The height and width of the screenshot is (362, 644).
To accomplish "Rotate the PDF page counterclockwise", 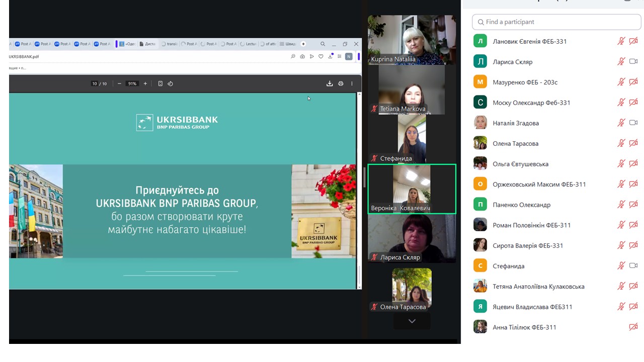I will 170,83.
